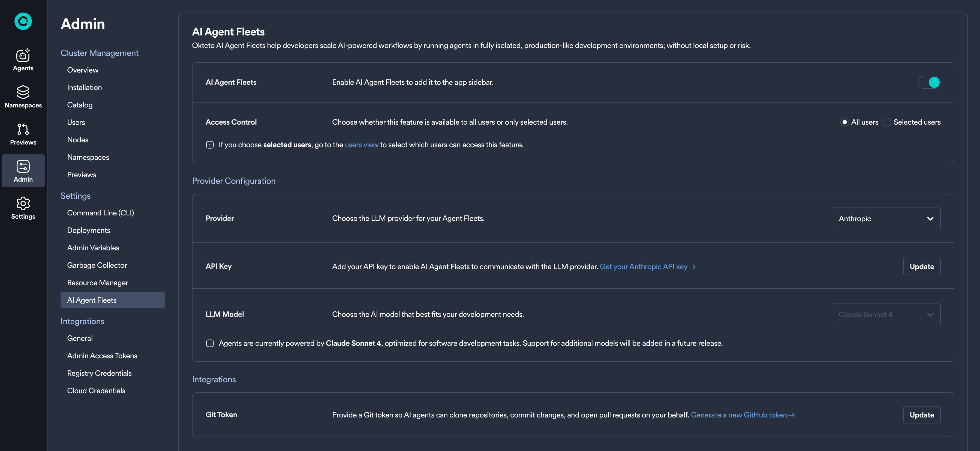Follow the Get your Anthropic API key link
980x451 pixels.
pyautogui.click(x=647, y=267)
